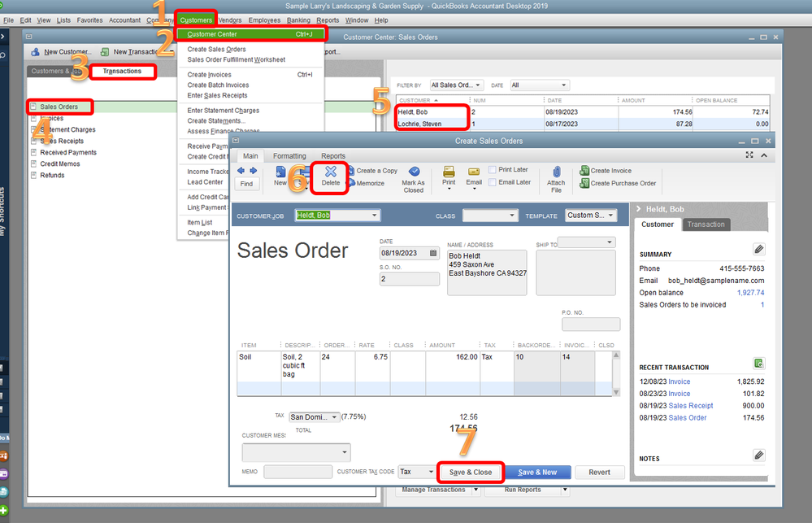Screen dimensions: 812x523
Task: Open the 08/19/23 Sales Receipt link
Action: pos(690,406)
